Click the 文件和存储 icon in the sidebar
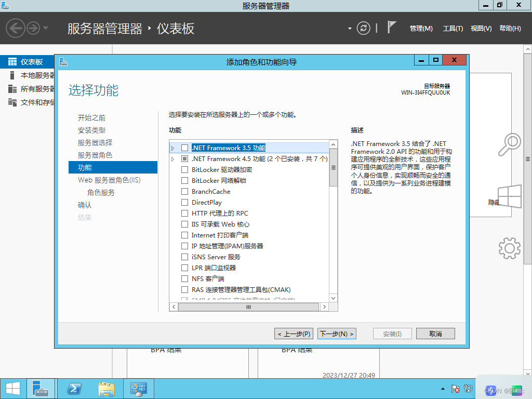The height and width of the screenshot is (399, 532). click(12, 102)
